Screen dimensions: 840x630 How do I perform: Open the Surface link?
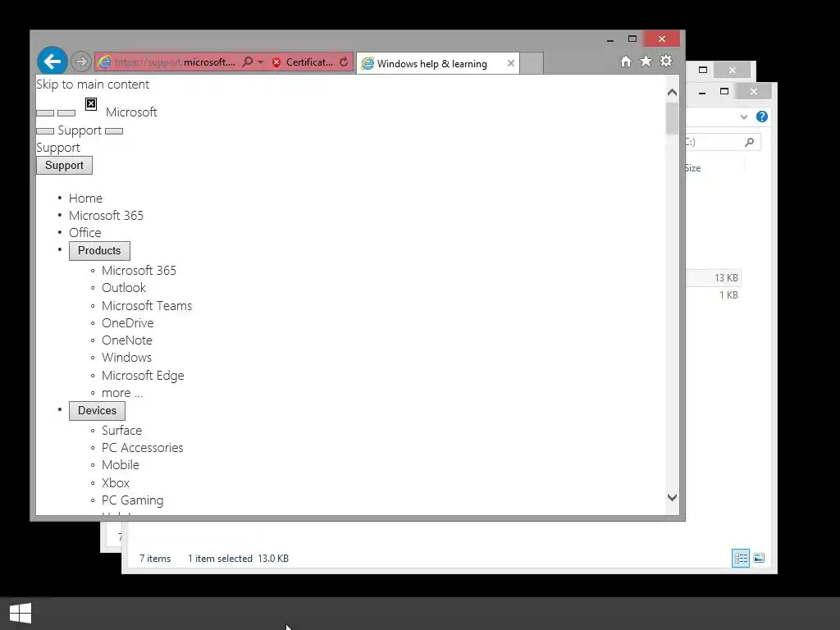[121, 431]
